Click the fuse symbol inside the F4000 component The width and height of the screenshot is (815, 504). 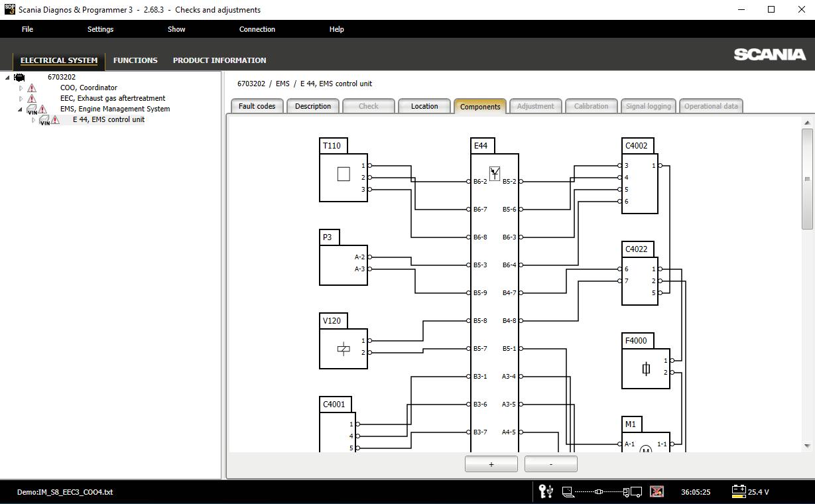[646, 369]
